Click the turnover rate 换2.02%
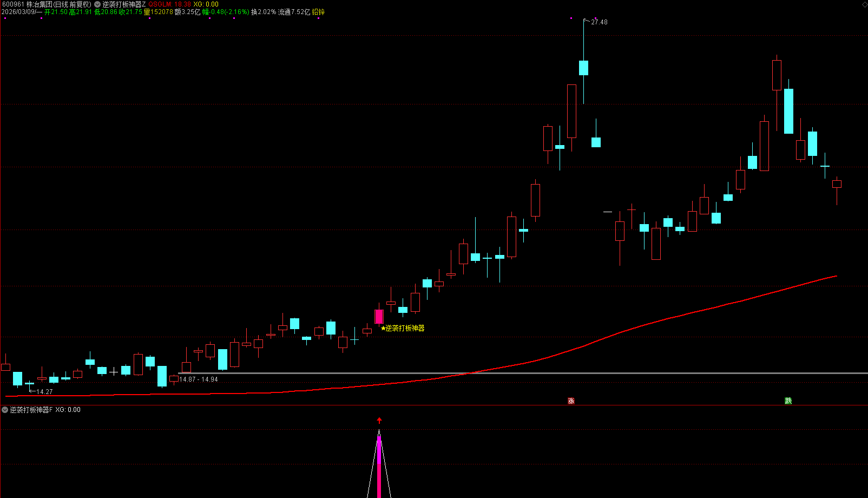This screenshot has height=498, width=868. click(x=264, y=12)
